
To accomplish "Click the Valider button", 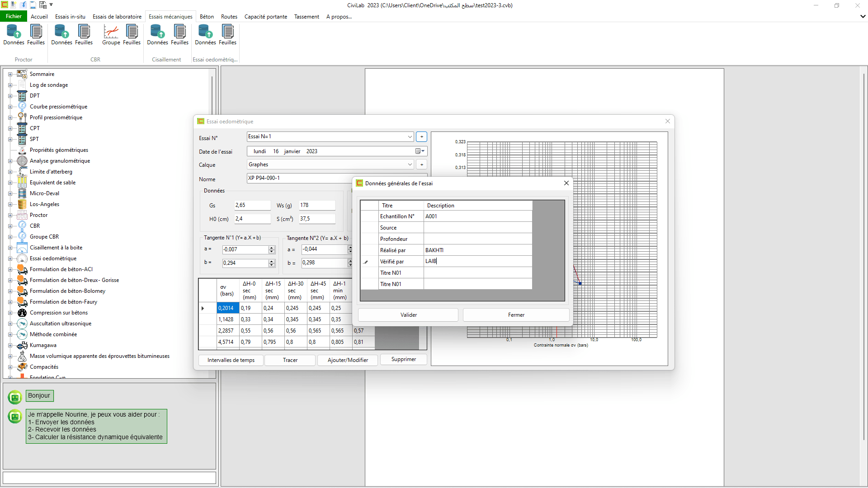I will point(408,315).
